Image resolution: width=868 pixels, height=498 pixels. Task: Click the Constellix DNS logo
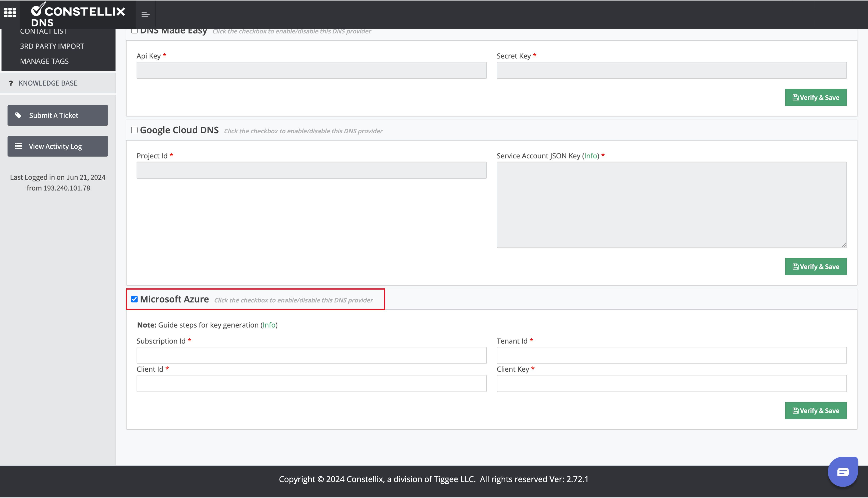(x=78, y=14)
